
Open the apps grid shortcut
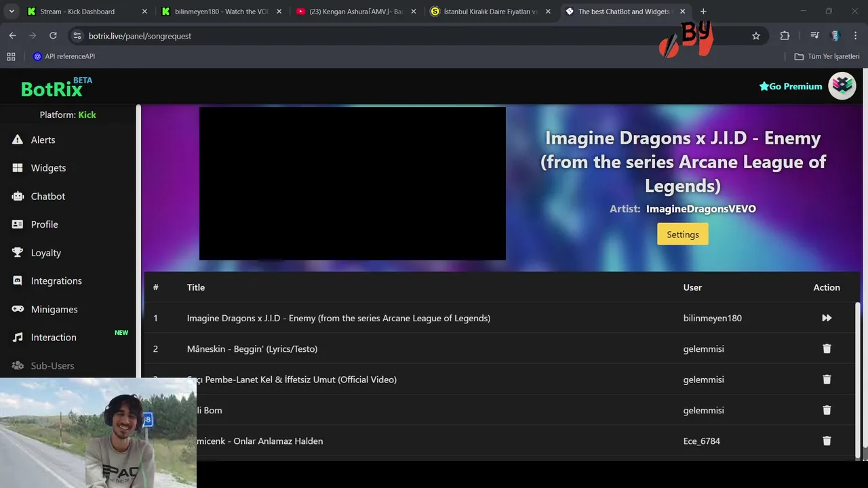[11, 56]
